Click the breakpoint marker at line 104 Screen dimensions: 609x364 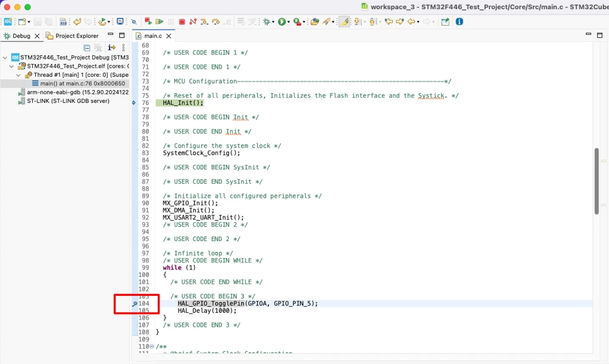(x=135, y=304)
